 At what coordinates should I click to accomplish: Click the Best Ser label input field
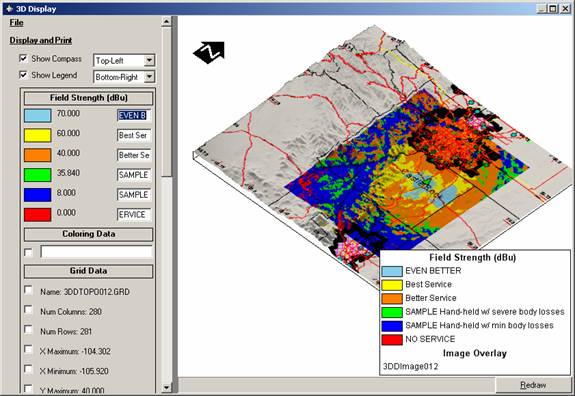coord(134,135)
